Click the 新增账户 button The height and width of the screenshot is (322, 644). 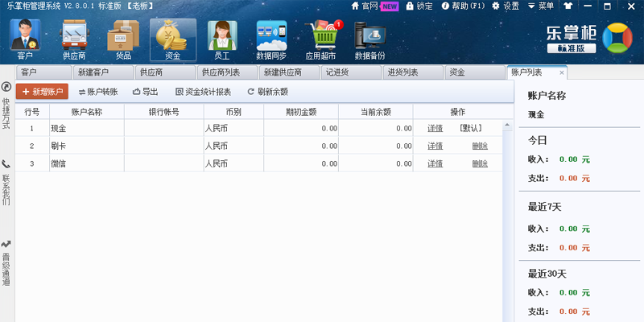pyautogui.click(x=43, y=92)
